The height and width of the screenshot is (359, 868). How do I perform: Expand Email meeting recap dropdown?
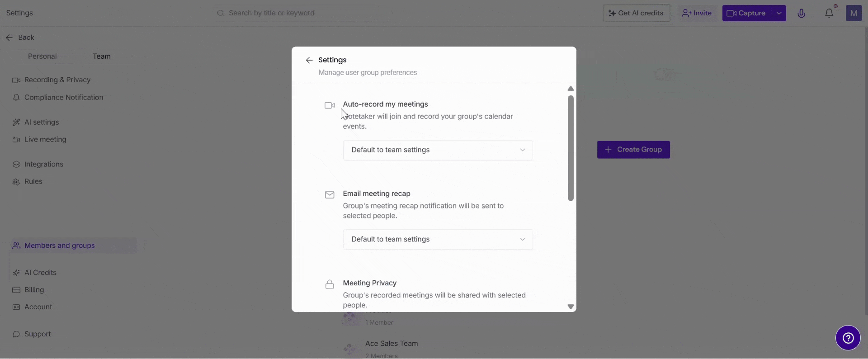pyautogui.click(x=438, y=240)
